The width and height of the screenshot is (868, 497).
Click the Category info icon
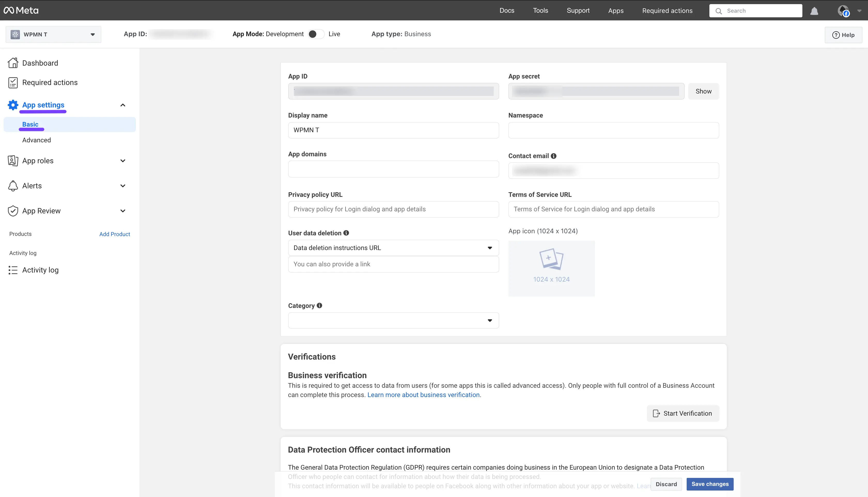320,306
